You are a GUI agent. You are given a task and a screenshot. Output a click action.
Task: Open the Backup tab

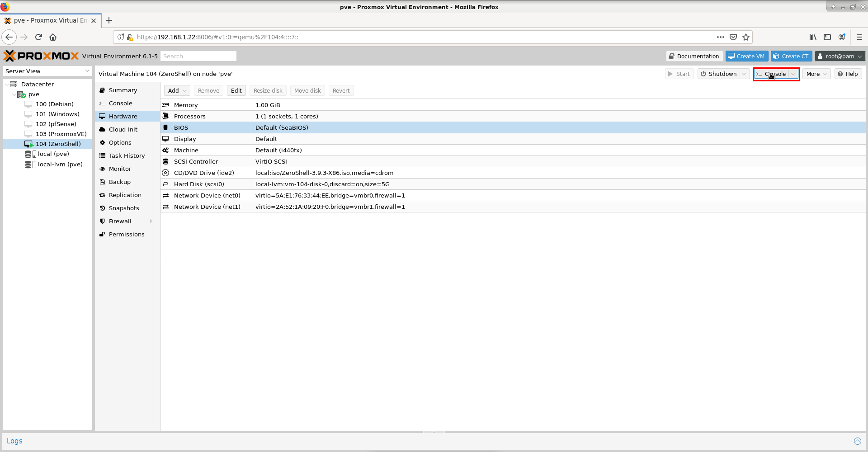tap(127, 182)
